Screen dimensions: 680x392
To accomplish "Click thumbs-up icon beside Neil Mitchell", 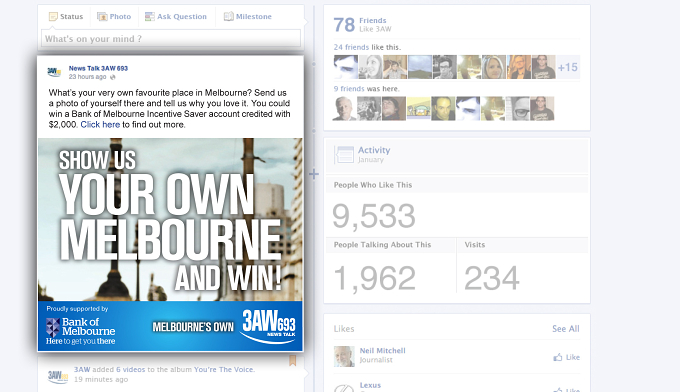I will (558, 357).
